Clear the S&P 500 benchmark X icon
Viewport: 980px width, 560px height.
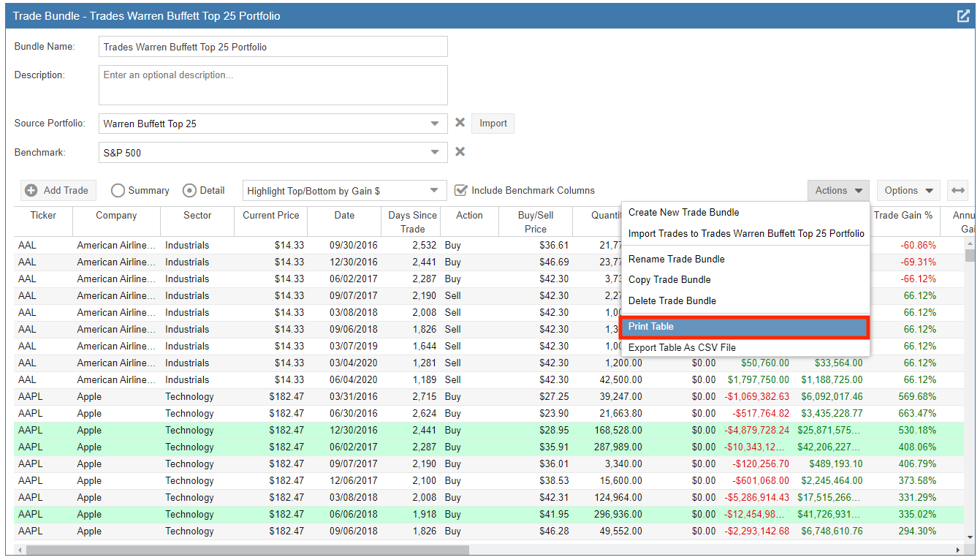[460, 152]
